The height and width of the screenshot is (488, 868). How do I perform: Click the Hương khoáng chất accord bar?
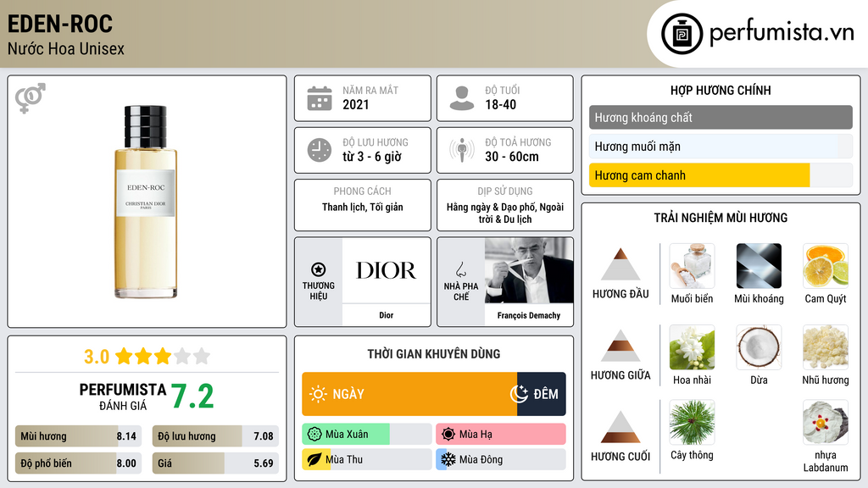pos(721,117)
